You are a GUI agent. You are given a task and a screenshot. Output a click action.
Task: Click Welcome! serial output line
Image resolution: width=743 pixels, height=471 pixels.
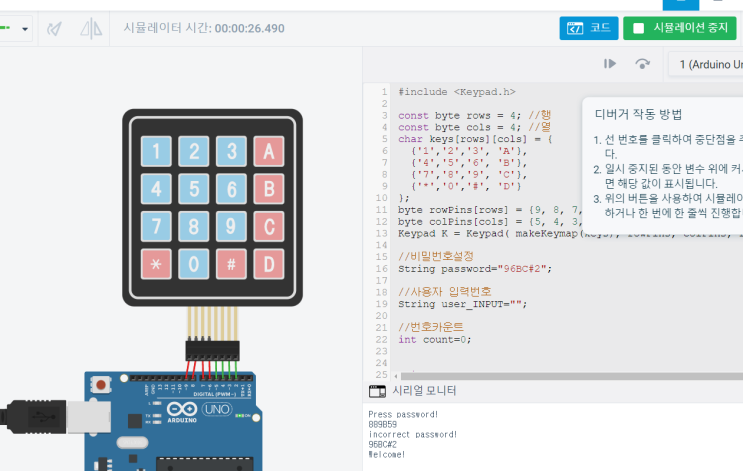click(387, 454)
